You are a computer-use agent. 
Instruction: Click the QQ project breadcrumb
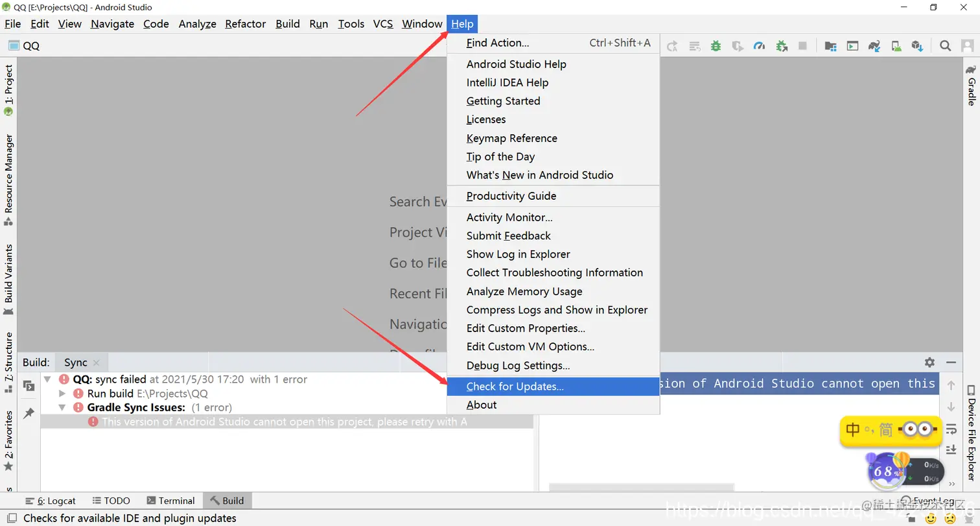tap(24, 45)
